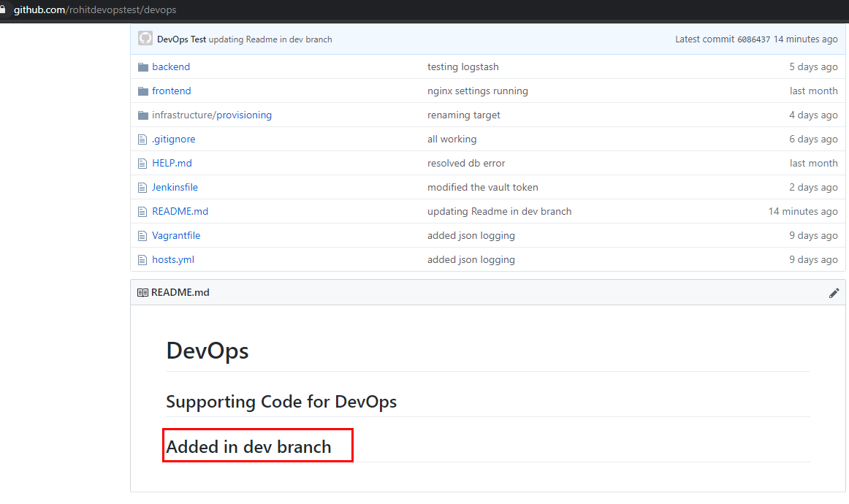This screenshot has height=504, width=849.
Task: Open the .gitignore file
Action: click(174, 139)
